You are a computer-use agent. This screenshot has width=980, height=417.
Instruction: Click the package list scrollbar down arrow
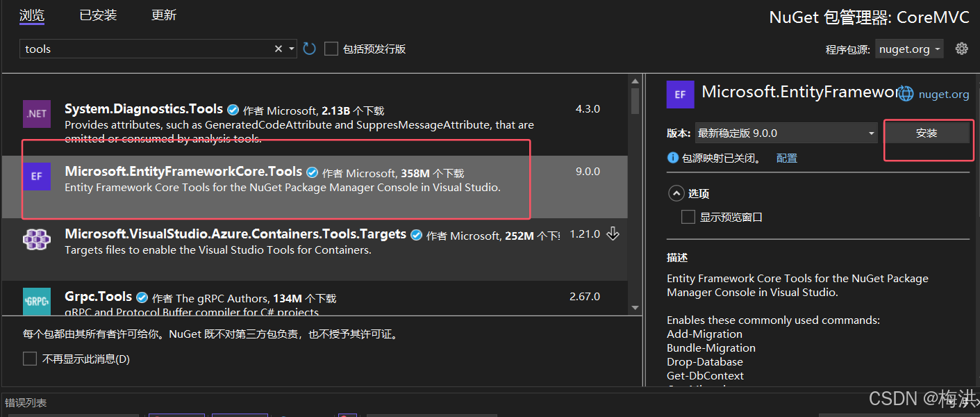tap(635, 307)
